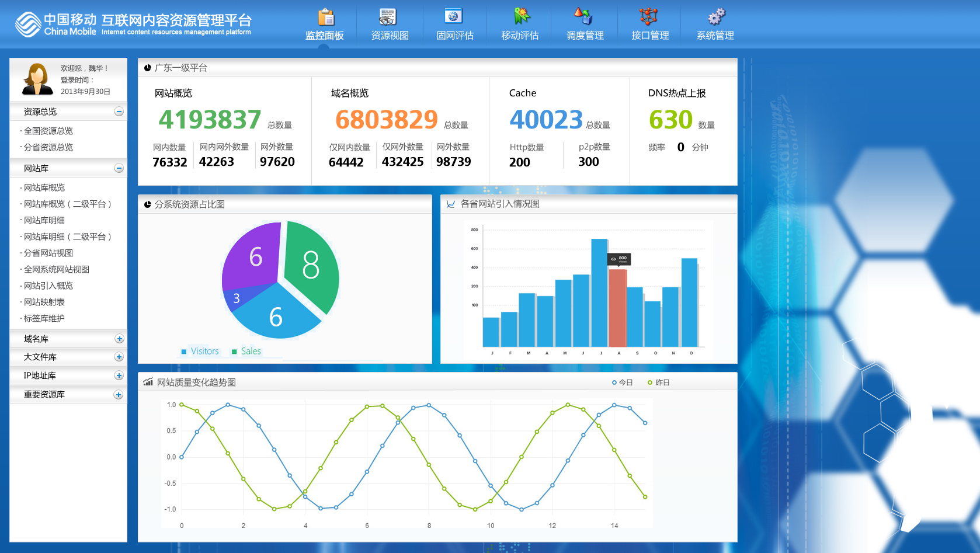Expand the 域名库 section
The image size is (980, 553).
coord(119,339)
